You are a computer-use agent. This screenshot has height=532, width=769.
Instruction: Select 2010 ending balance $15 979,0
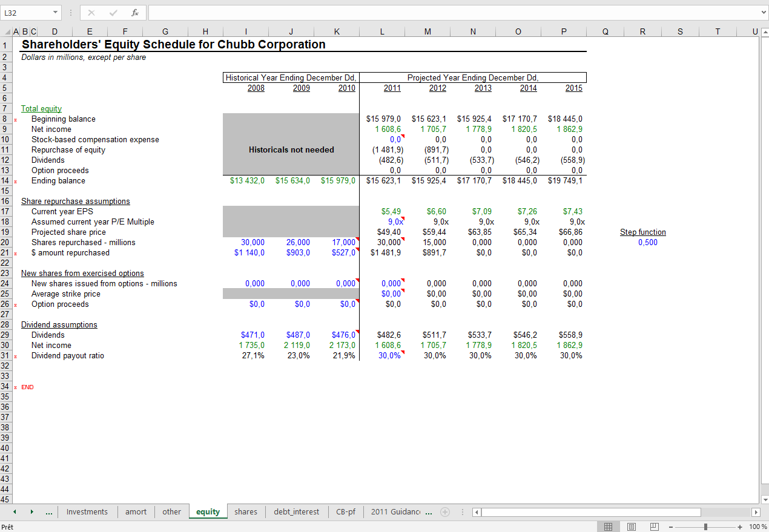click(337, 181)
